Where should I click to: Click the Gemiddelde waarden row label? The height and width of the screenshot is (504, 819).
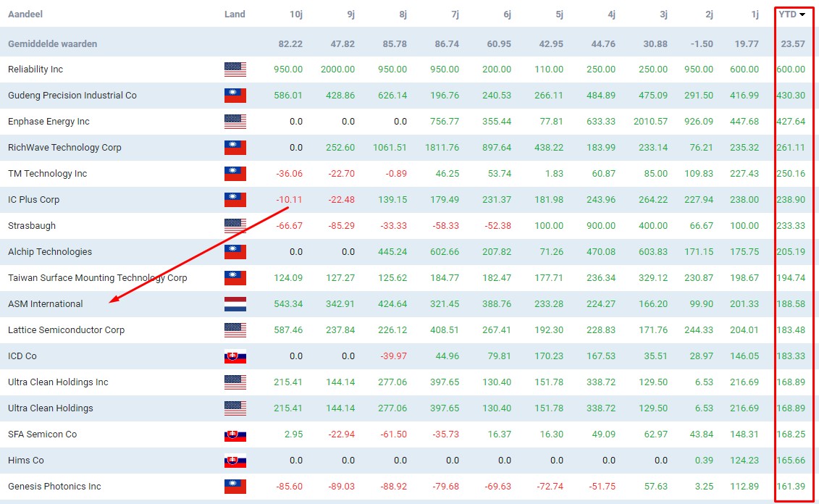pos(52,44)
